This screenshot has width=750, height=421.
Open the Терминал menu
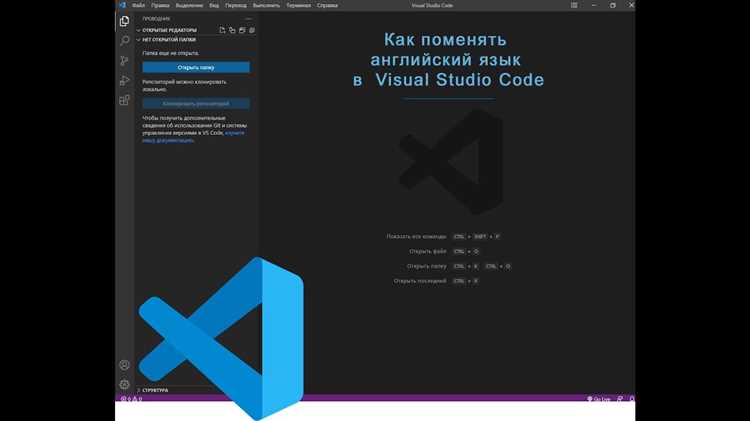pos(298,5)
